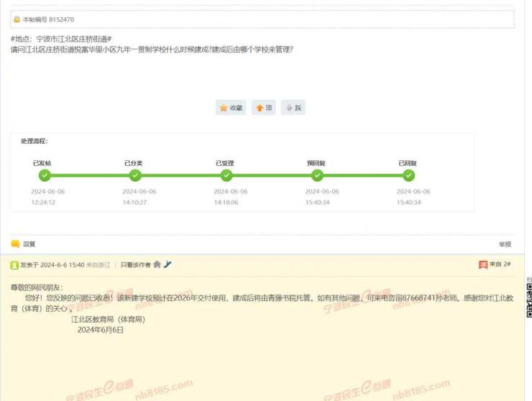
Task: Click the yellow reply speech bubble icon
Action: pyautogui.click(x=15, y=244)
